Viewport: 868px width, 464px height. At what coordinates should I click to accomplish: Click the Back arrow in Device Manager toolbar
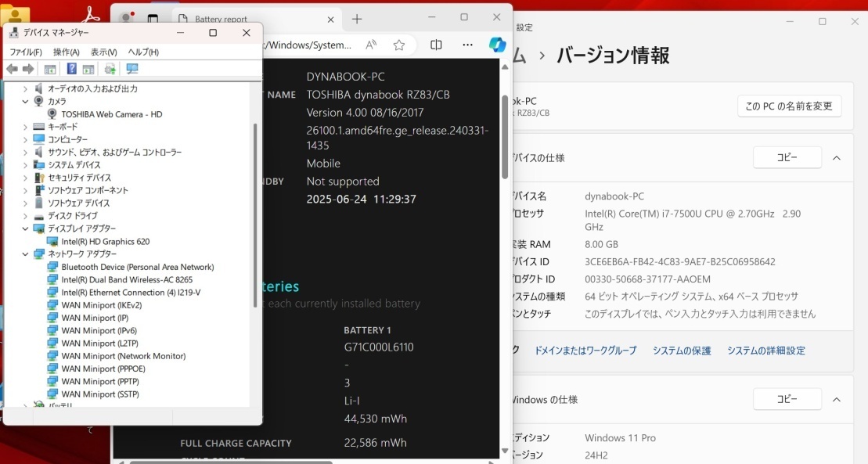click(12, 69)
